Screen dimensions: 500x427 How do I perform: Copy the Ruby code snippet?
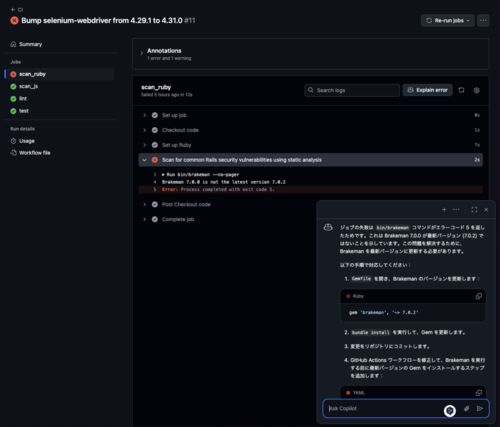coord(479,296)
